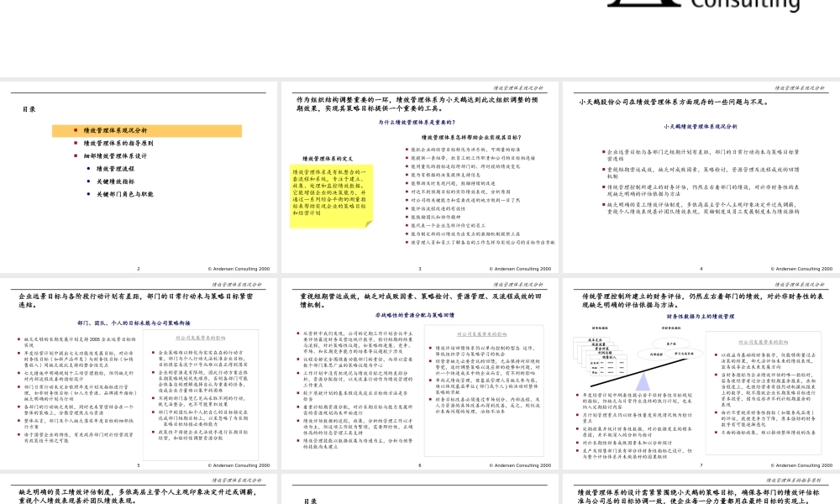Open slide 7 thumbnail with balance diagram
Viewport: 840px width, 504px height.
click(701, 374)
